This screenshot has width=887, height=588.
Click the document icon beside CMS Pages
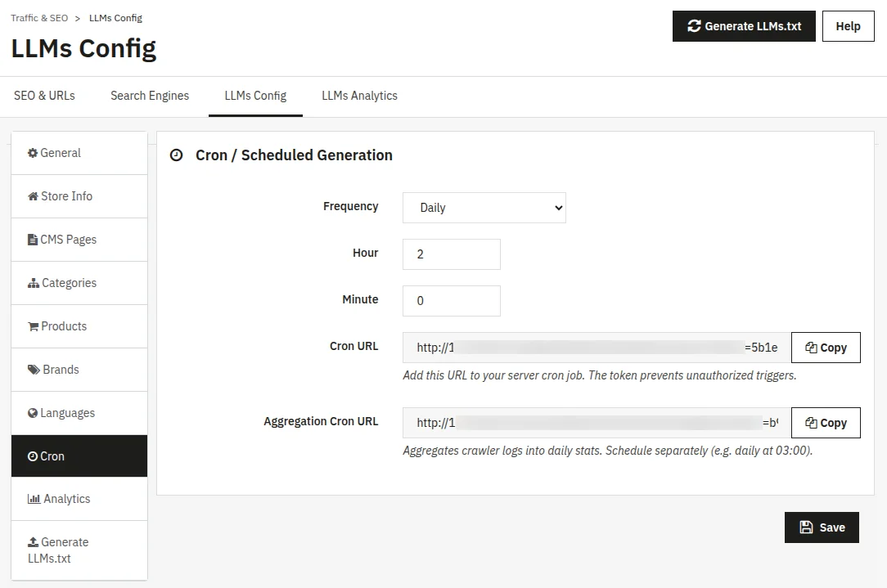[33, 240]
